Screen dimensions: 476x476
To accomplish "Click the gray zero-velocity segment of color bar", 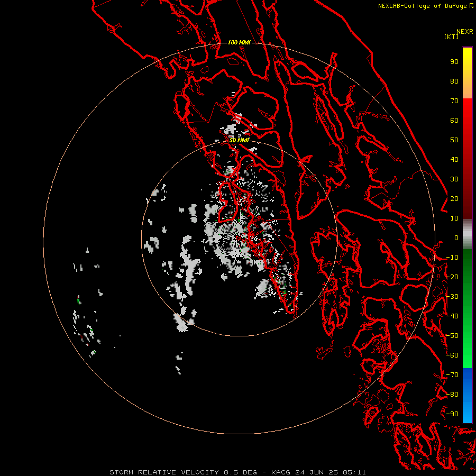I will pyautogui.click(x=467, y=234).
